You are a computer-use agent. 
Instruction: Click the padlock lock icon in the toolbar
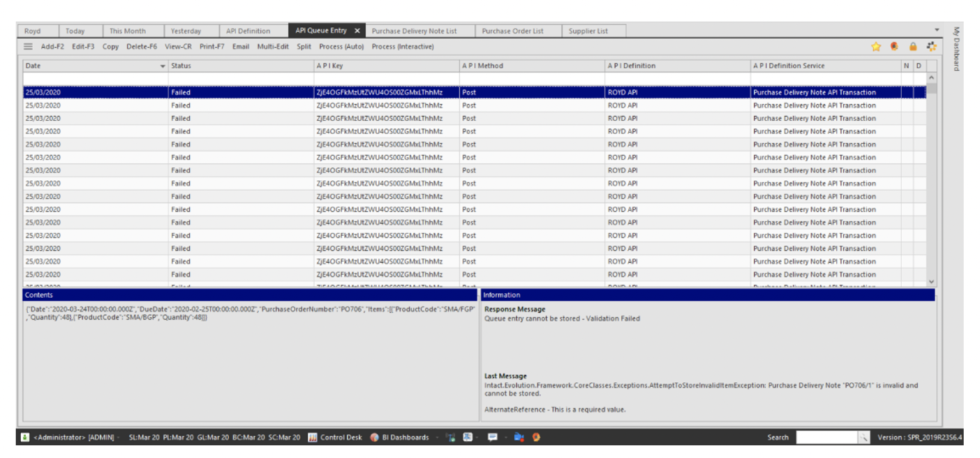(x=913, y=47)
